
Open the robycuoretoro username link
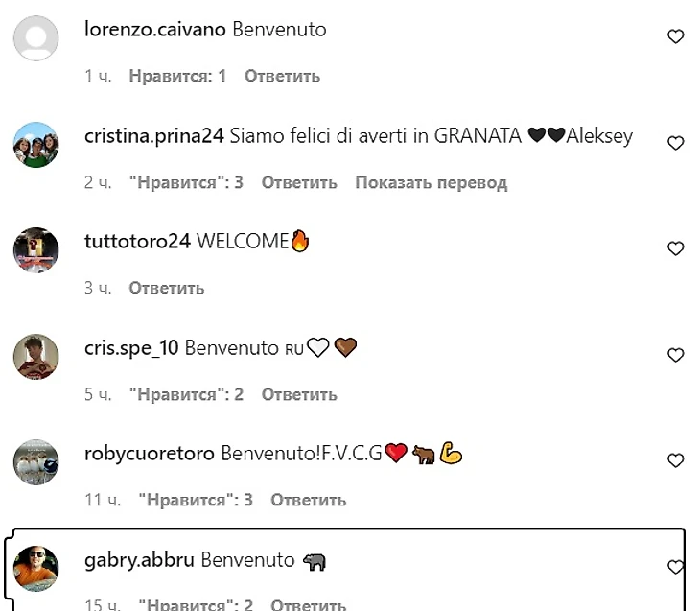150,454
